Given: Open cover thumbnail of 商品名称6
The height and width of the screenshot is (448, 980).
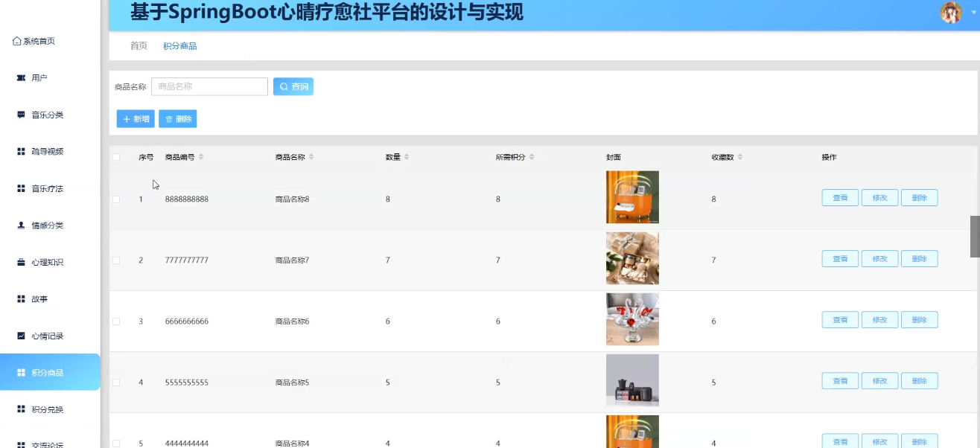Looking at the screenshot, I should coord(632,319).
